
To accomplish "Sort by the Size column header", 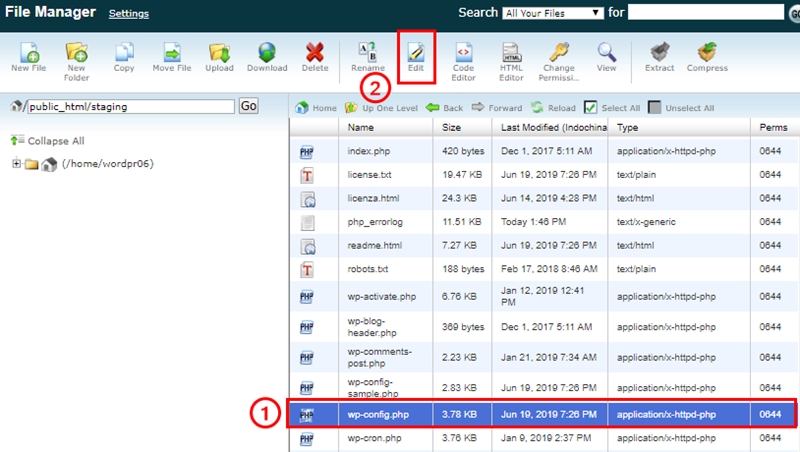I will pos(452,128).
